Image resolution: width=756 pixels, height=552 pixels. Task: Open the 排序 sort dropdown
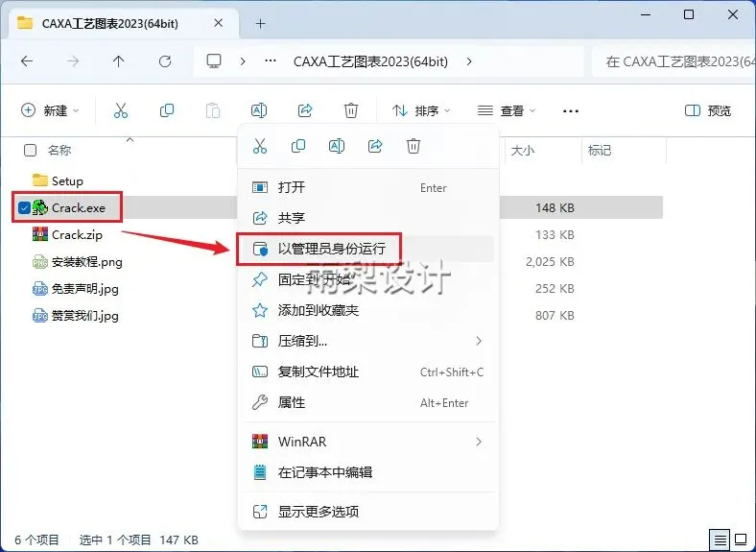tap(421, 111)
